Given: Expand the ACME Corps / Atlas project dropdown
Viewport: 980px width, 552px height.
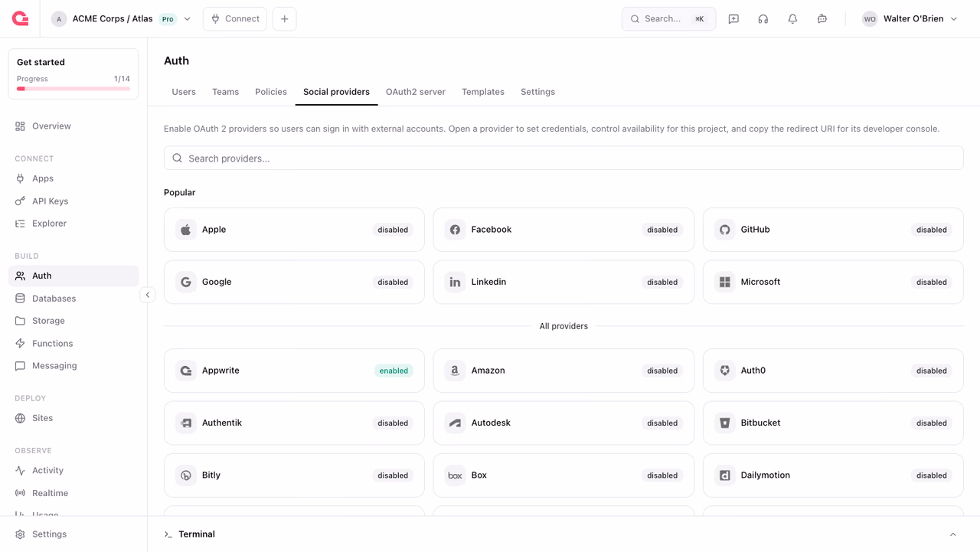Looking at the screenshot, I should [x=188, y=19].
